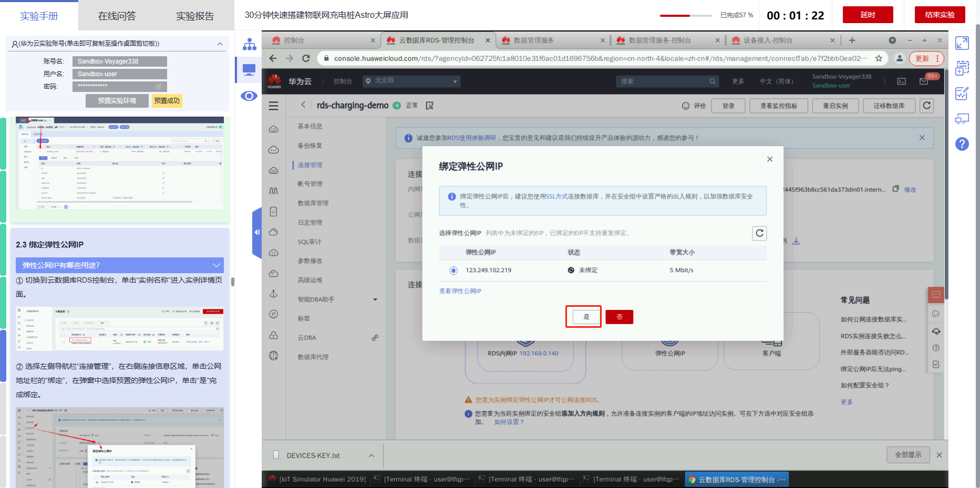
Task: Open 基本信息 in the instance menu
Action: pos(310,126)
